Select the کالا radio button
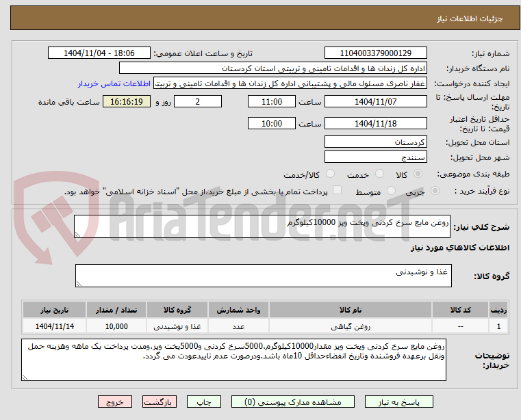Viewport: 521px width, 420px height. (x=418, y=174)
